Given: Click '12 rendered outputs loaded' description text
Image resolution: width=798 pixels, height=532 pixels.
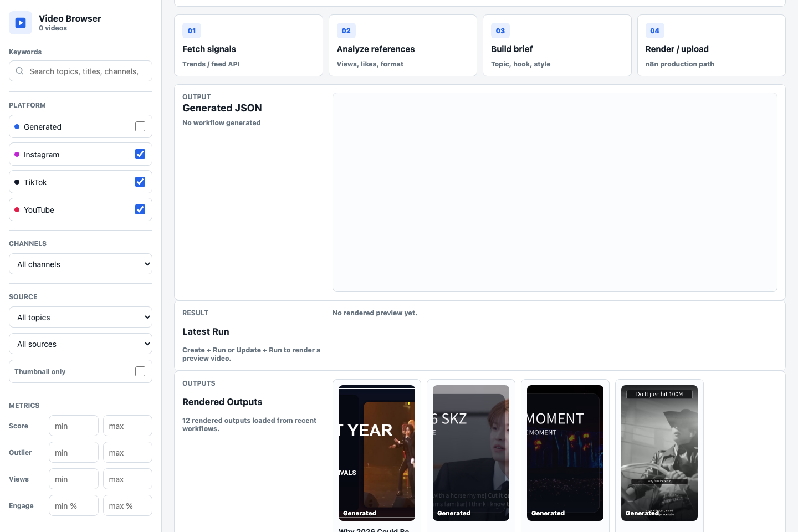Looking at the screenshot, I should (x=249, y=424).
